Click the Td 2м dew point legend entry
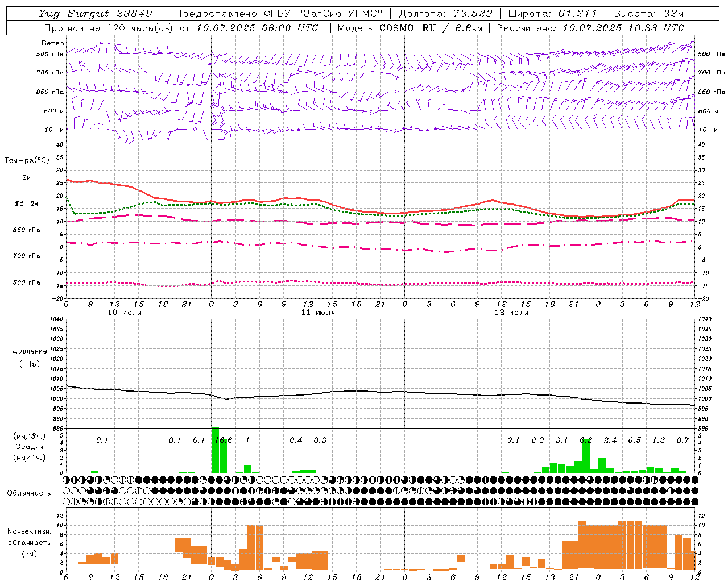The image size is (728, 582). tap(27, 203)
